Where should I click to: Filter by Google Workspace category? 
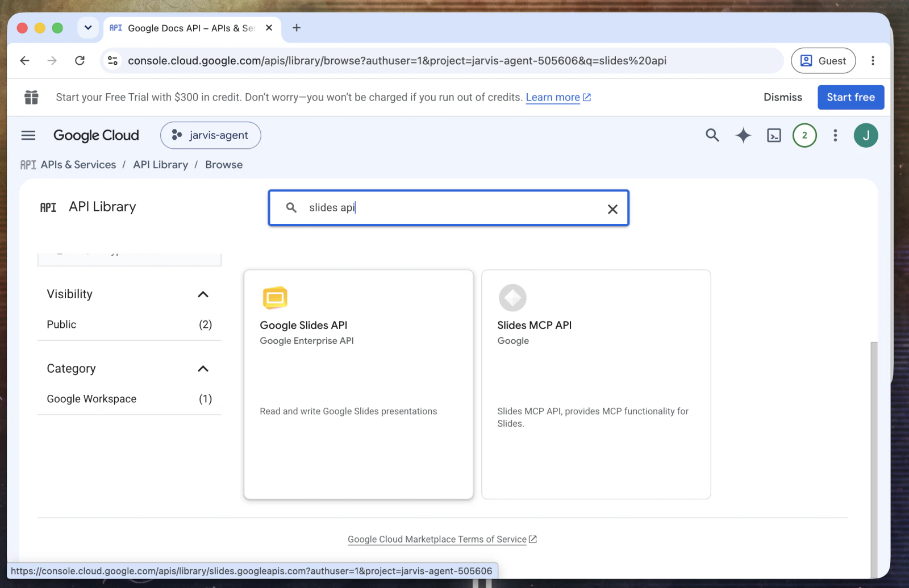click(x=130, y=399)
